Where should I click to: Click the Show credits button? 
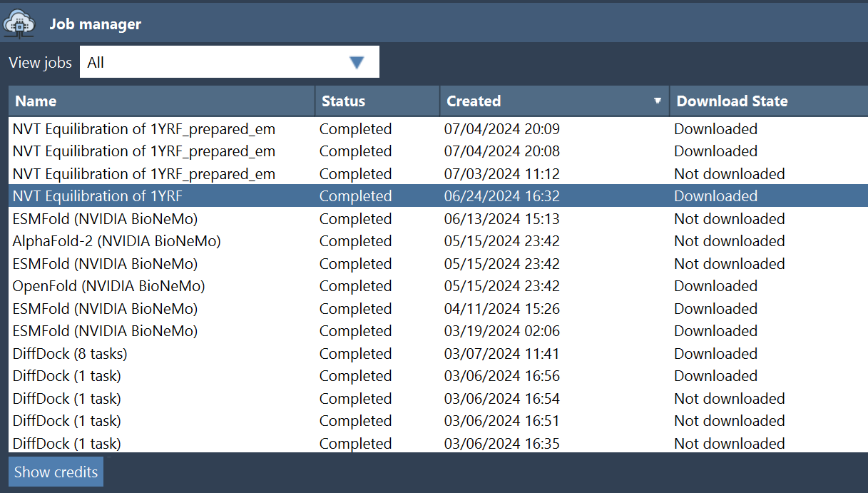[x=56, y=472]
